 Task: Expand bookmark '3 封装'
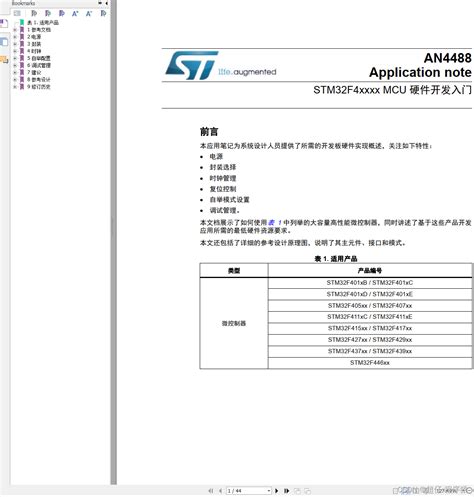15,44
